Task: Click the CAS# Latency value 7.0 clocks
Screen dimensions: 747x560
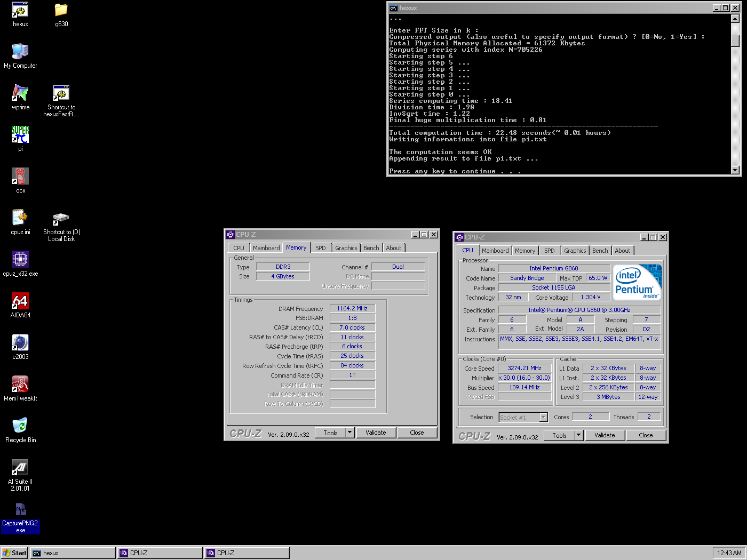Action: click(352, 327)
